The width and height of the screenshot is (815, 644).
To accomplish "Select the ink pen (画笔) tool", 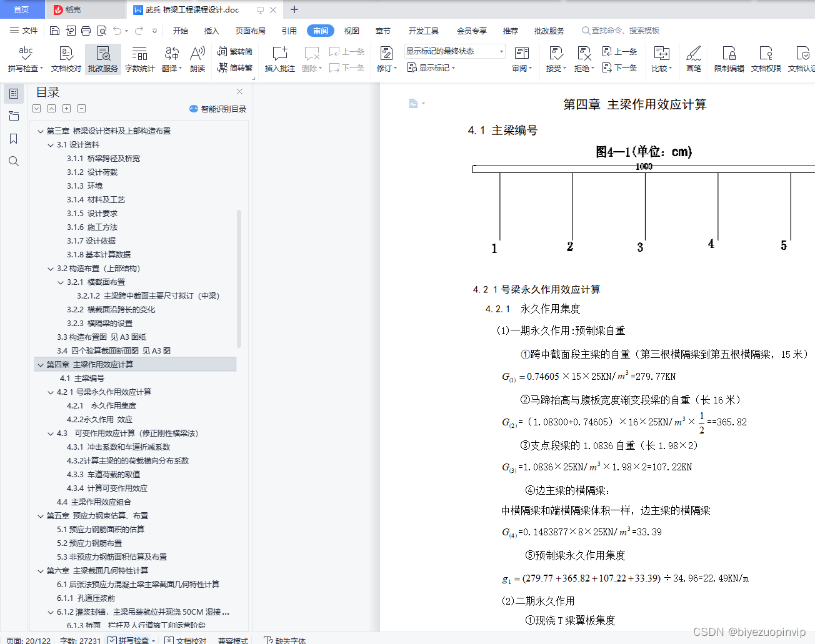I will [x=693, y=59].
